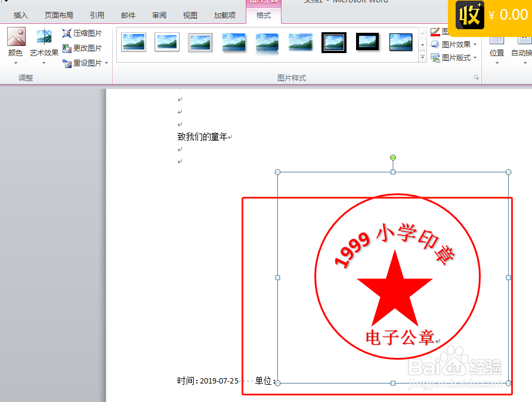
Task: Click 压缩图片 compress pictures
Action: 82,33
